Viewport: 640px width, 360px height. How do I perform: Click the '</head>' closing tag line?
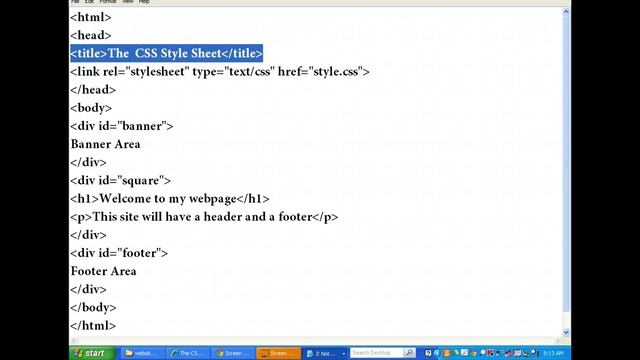click(93, 90)
